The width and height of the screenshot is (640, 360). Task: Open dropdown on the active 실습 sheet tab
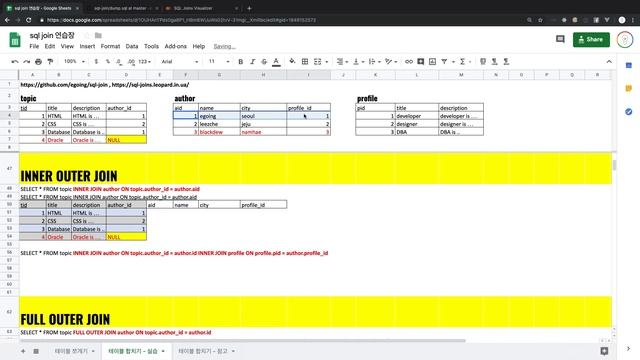click(x=163, y=351)
